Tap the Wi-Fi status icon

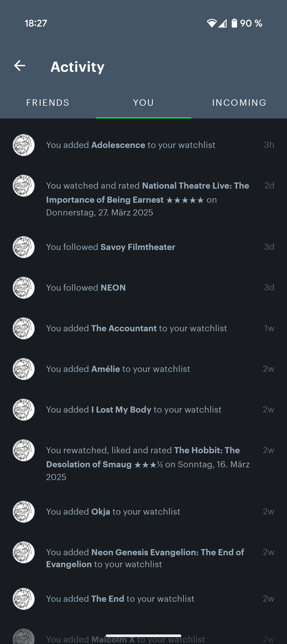pos(212,23)
